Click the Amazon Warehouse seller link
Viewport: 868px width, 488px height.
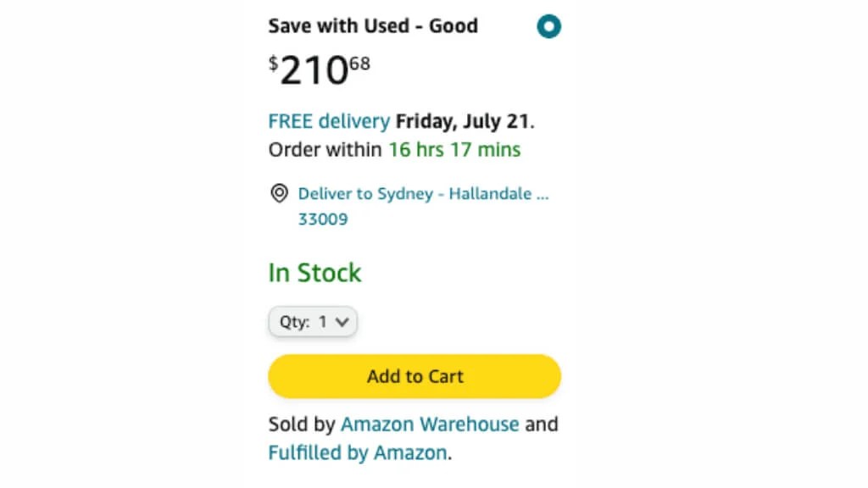coord(430,424)
